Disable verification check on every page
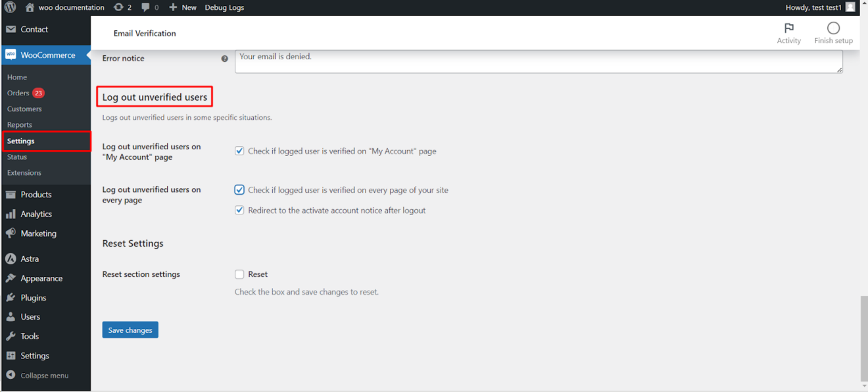 [x=239, y=189]
